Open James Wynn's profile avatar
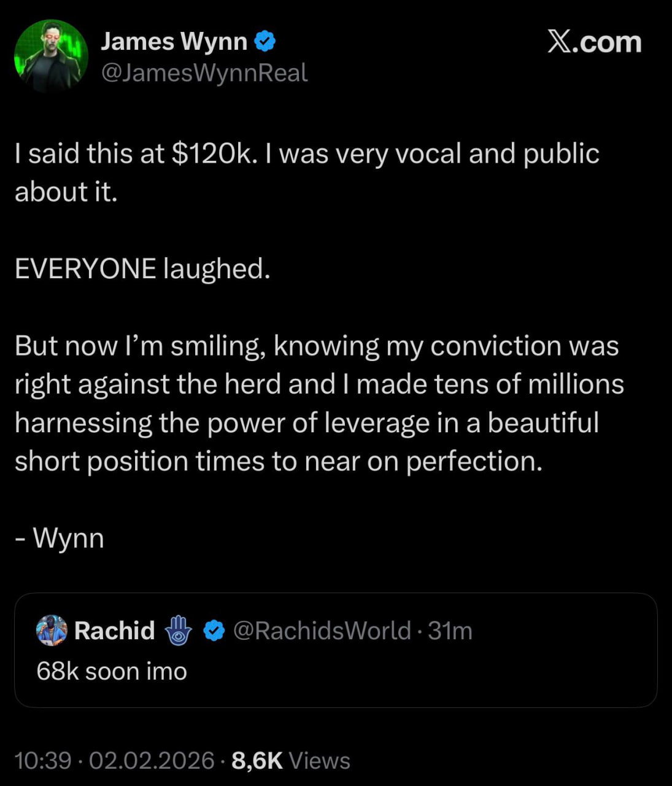Screen dimensions: 672x786 pos(51,56)
